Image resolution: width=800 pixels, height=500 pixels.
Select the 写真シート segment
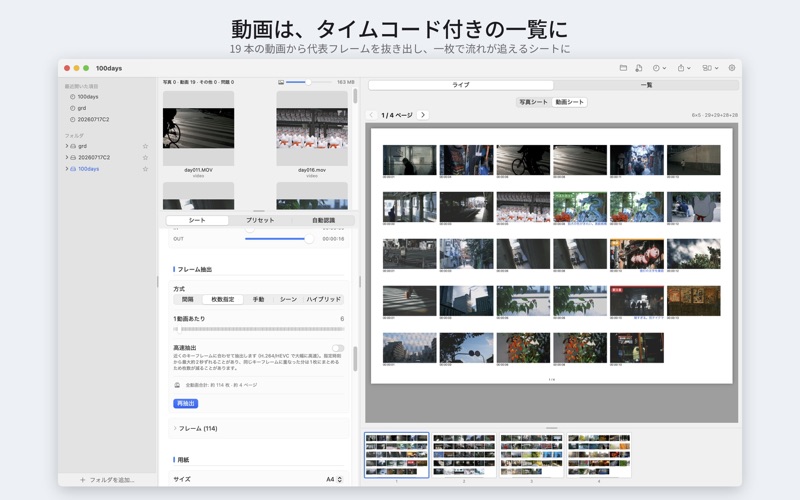(533, 102)
